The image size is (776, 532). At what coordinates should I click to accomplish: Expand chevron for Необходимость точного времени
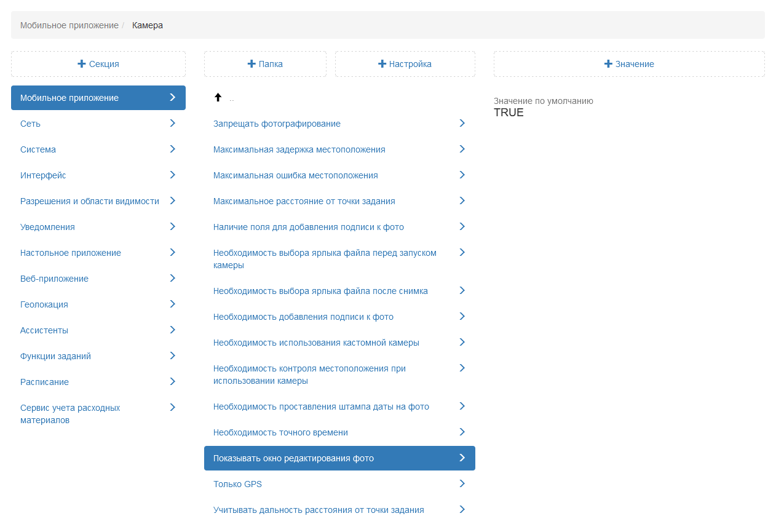tap(462, 432)
